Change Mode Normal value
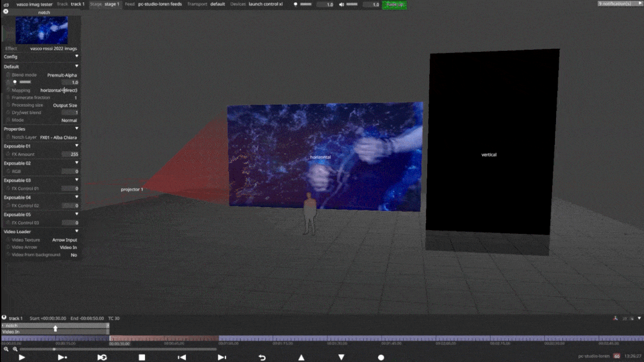The width and height of the screenshot is (644, 362). [69, 120]
